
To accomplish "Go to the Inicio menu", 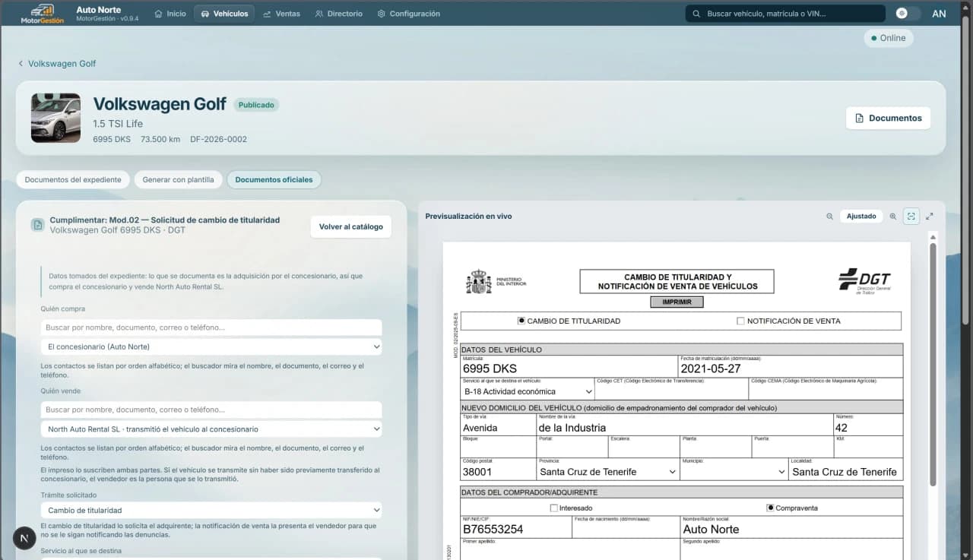I will 170,14.
